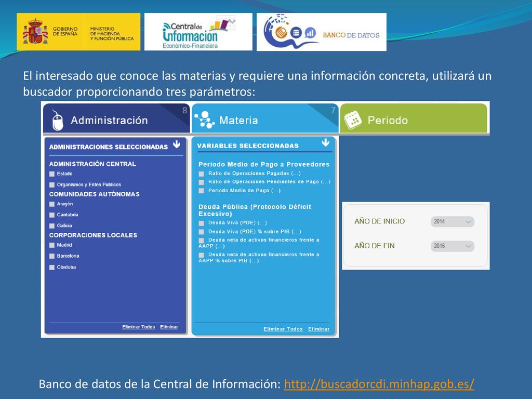Click Eliminar Todos in variables panel

pyautogui.click(x=283, y=329)
